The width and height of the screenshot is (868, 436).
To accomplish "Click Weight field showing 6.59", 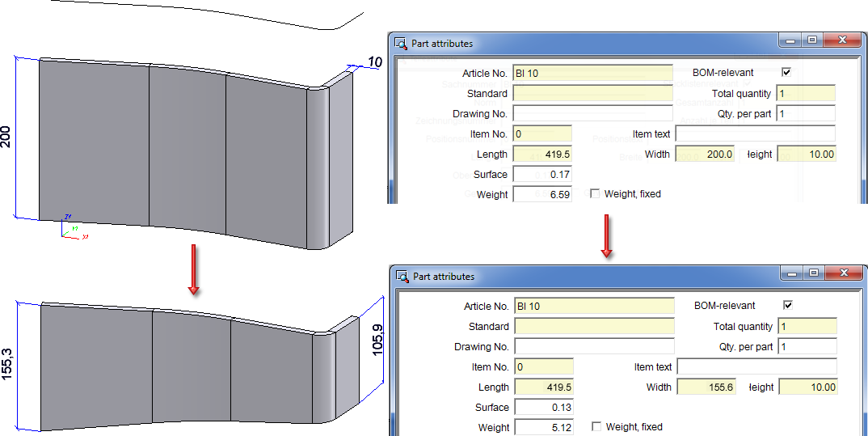I will tap(542, 194).
